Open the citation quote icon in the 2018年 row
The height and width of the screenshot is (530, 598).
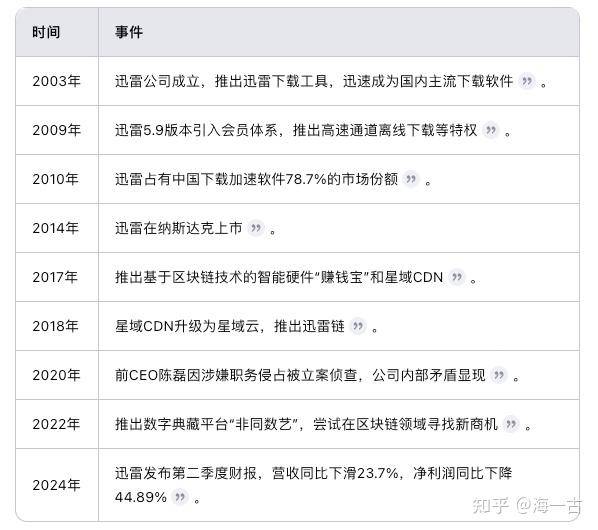coord(358,326)
